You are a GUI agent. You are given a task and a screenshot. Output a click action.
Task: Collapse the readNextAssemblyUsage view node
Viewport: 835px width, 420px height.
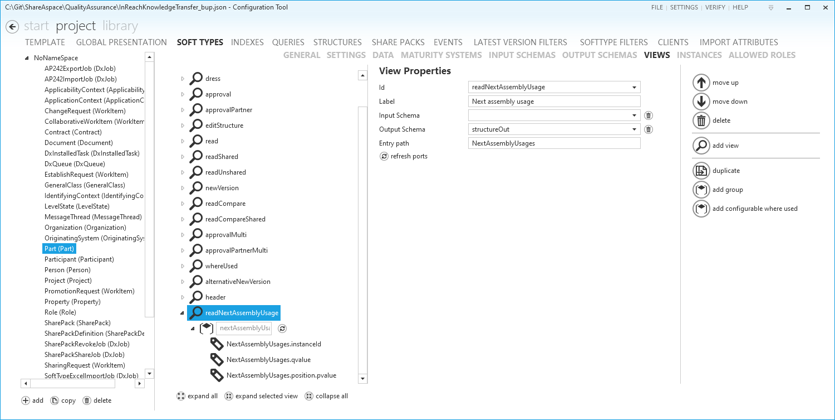(182, 313)
